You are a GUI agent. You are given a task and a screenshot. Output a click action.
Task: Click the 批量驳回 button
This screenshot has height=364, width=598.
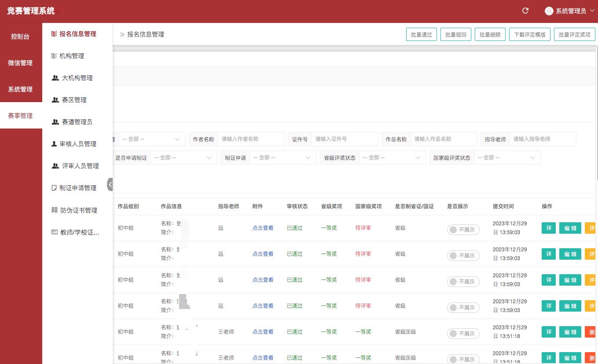pyautogui.click(x=455, y=34)
